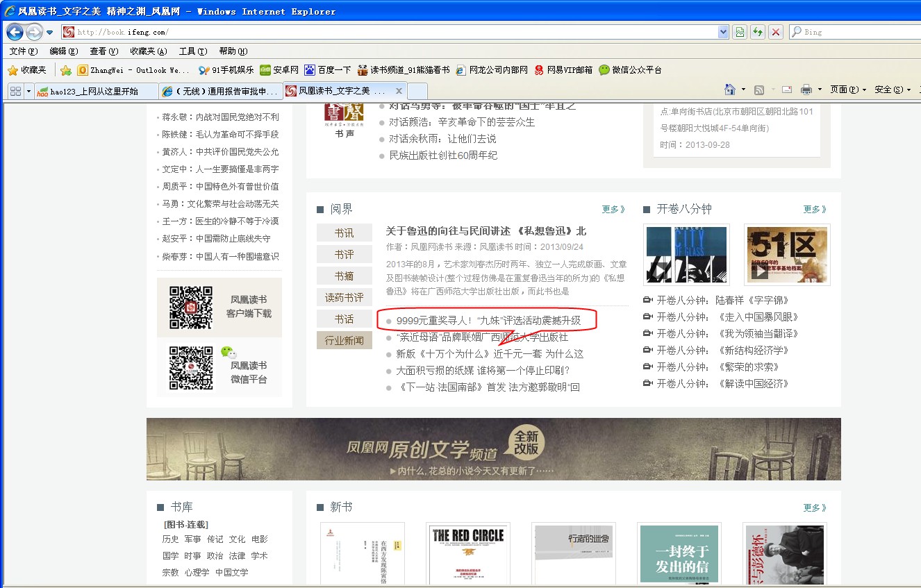Open the 页面 command bar dropdown

click(x=848, y=90)
